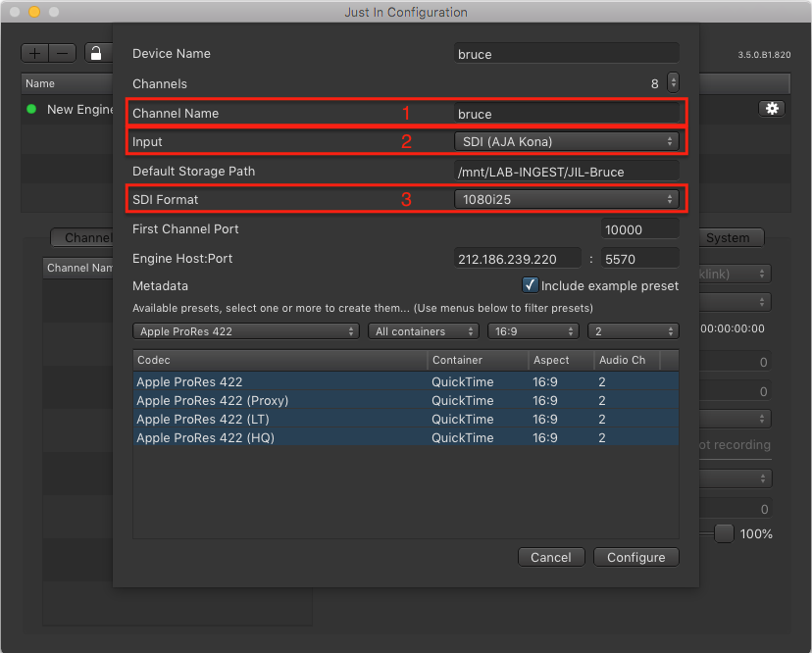This screenshot has height=653, width=812.
Task: Click the Channel Name input field
Action: (566, 114)
